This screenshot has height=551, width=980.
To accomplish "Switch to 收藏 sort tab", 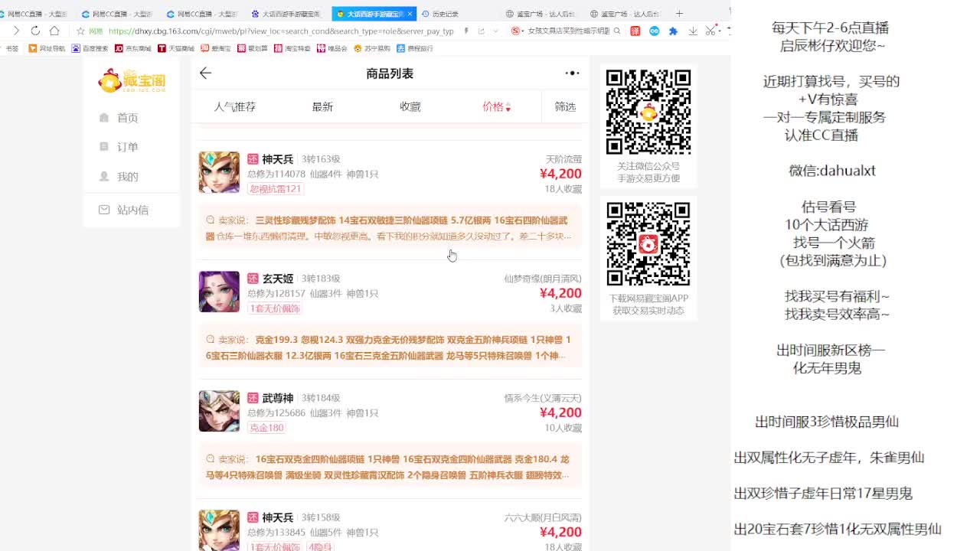I will 410,107.
